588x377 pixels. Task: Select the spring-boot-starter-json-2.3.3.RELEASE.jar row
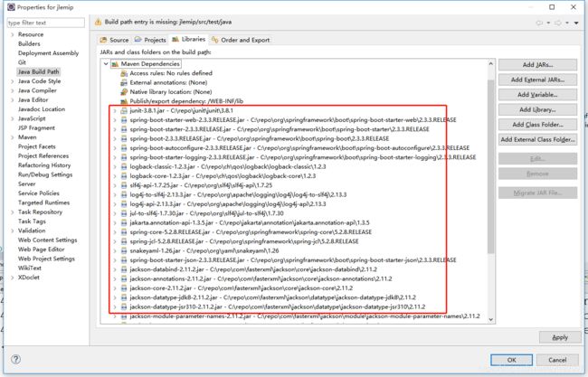pos(293,260)
